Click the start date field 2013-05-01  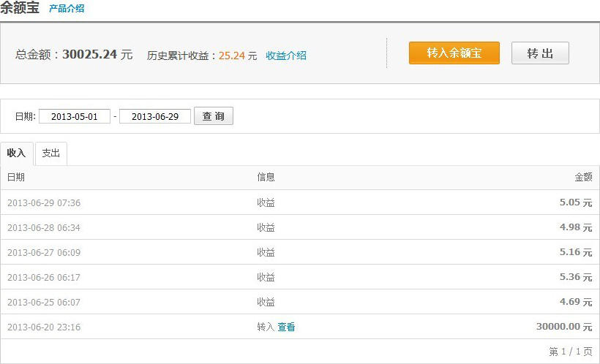tap(75, 116)
